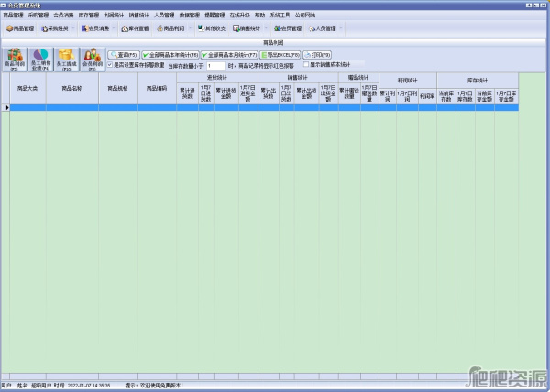The height and width of the screenshot is (392, 550).
Task: Open the 库存管理 menu
Action: click(x=88, y=16)
